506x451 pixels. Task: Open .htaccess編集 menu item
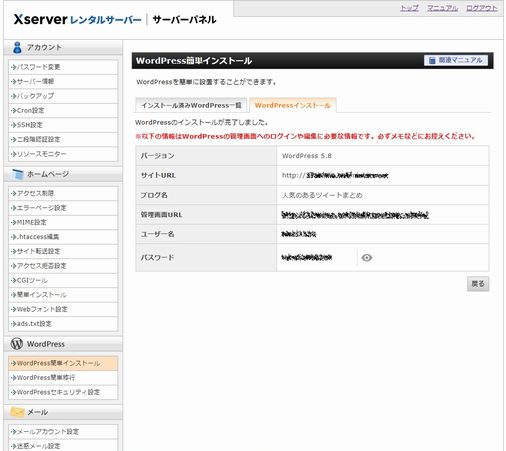coord(63,237)
